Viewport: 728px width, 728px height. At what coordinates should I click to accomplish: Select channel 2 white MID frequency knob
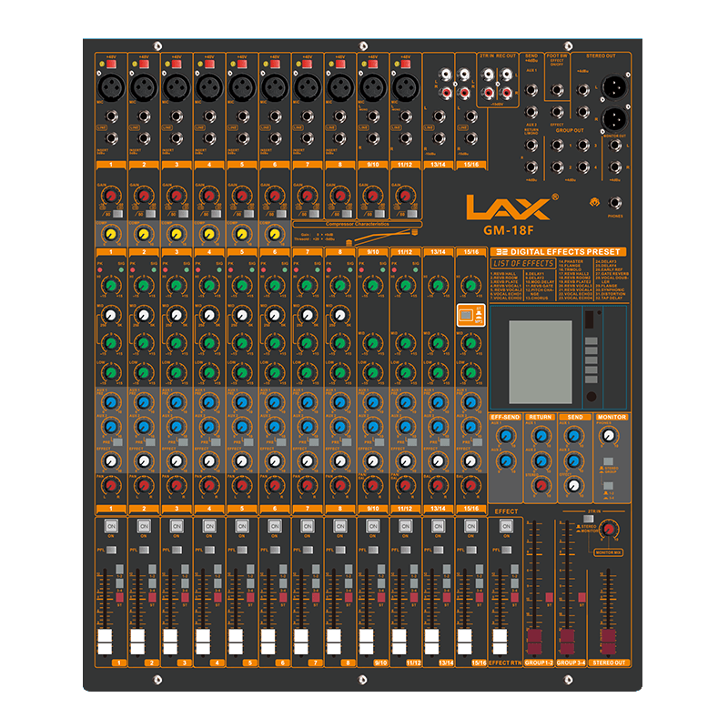click(144, 315)
